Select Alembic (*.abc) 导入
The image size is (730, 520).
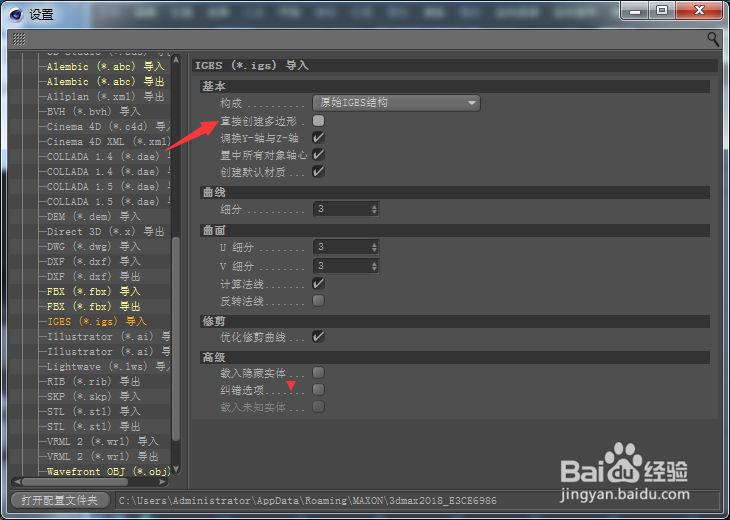(x=106, y=67)
